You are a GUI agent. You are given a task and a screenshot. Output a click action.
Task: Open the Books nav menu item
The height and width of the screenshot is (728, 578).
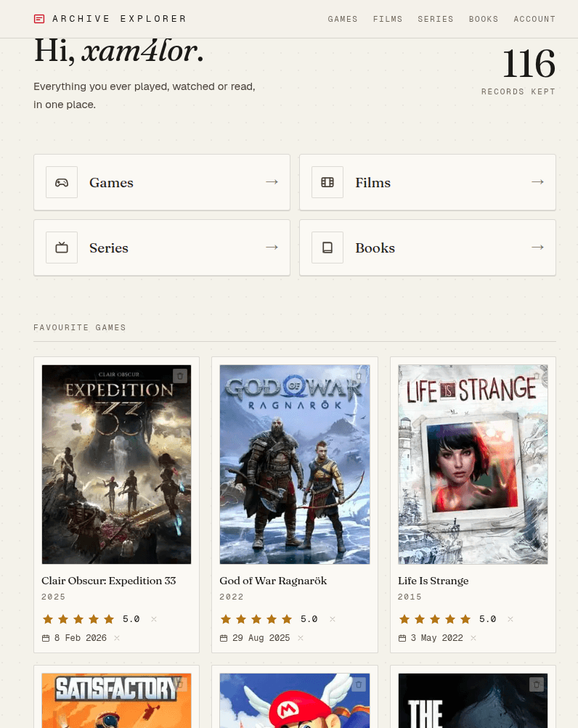point(483,19)
